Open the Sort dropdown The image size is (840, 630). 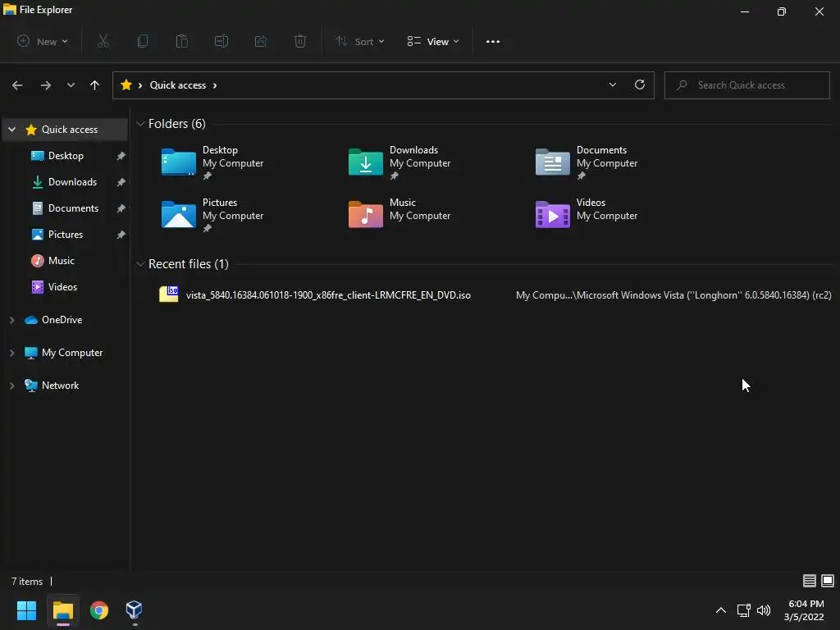pyautogui.click(x=360, y=41)
